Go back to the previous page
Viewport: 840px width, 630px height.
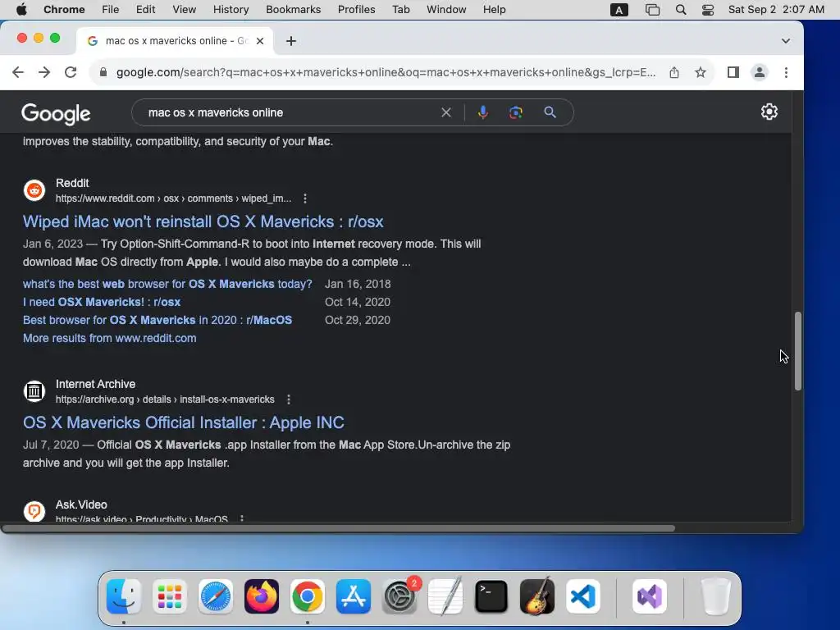pyautogui.click(x=18, y=72)
